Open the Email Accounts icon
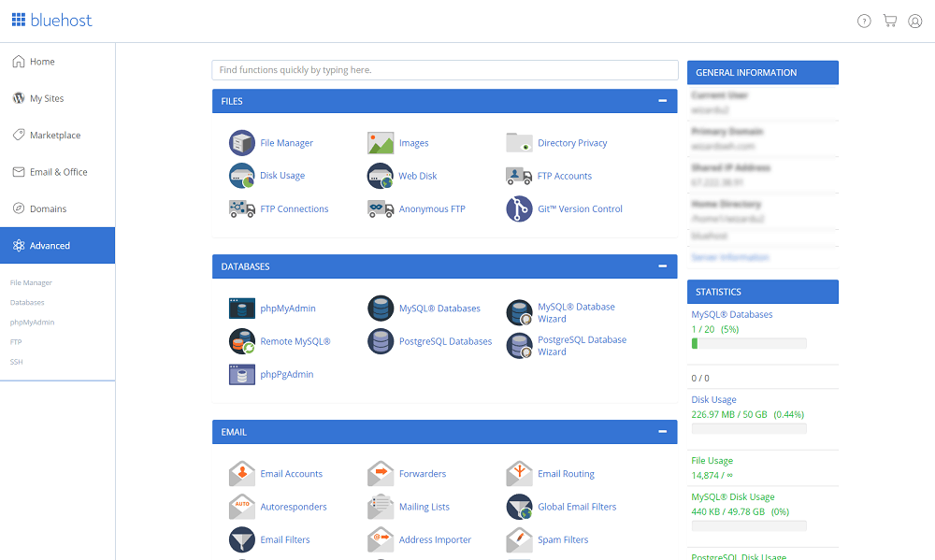The height and width of the screenshot is (560, 935). (241, 474)
